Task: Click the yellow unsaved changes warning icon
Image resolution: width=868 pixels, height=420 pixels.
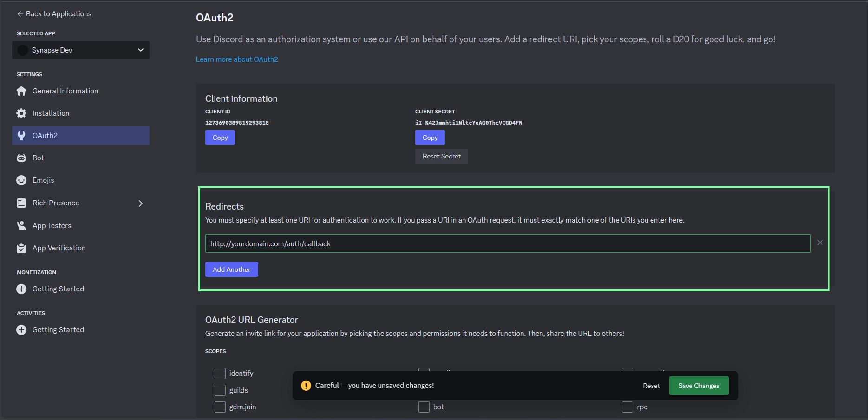Action: click(306, 386)
